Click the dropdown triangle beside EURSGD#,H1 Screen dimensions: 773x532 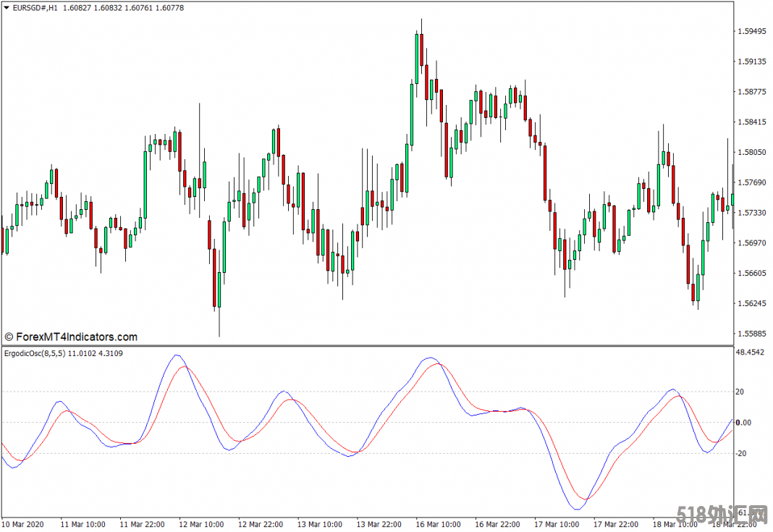pyautogui.click(x=6, y=7)
